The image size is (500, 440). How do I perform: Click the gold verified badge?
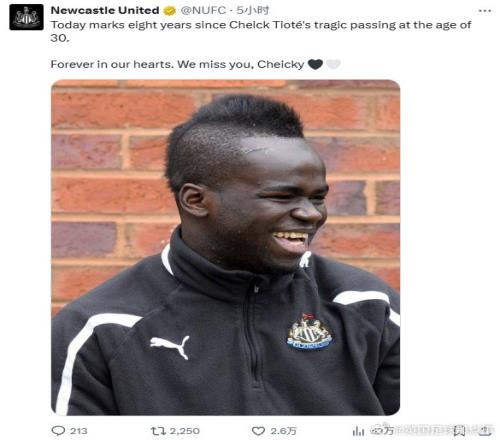click(x=169, y=11)
